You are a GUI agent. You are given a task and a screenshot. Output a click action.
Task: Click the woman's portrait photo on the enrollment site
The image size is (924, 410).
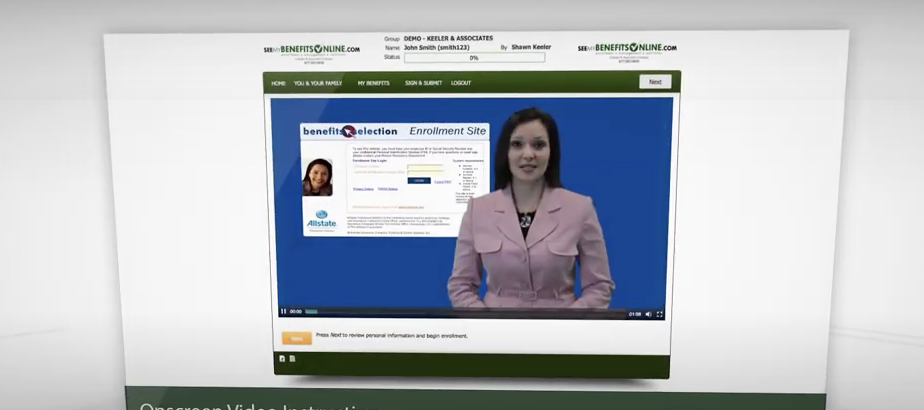tap(317, 177)
